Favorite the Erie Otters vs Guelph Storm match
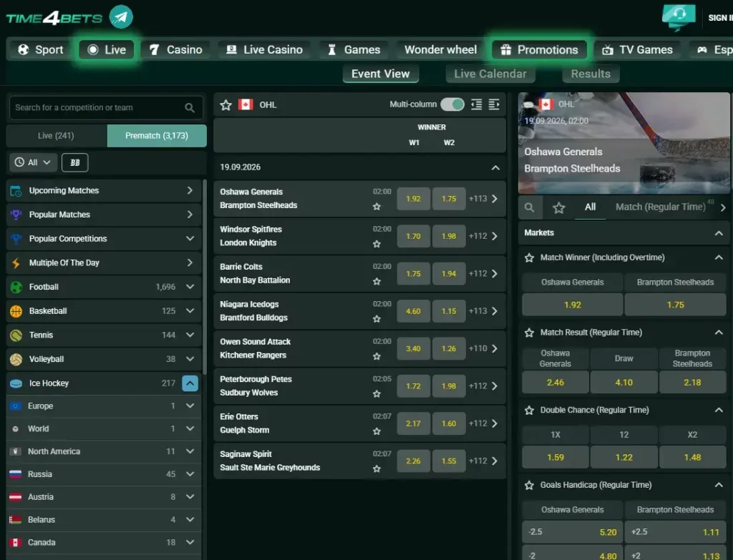The width and height of the screenshot is (733, 560). (377, 431)
